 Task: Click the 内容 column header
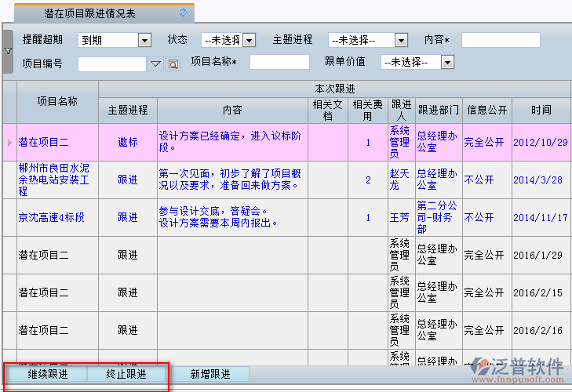tap(232, 110)
